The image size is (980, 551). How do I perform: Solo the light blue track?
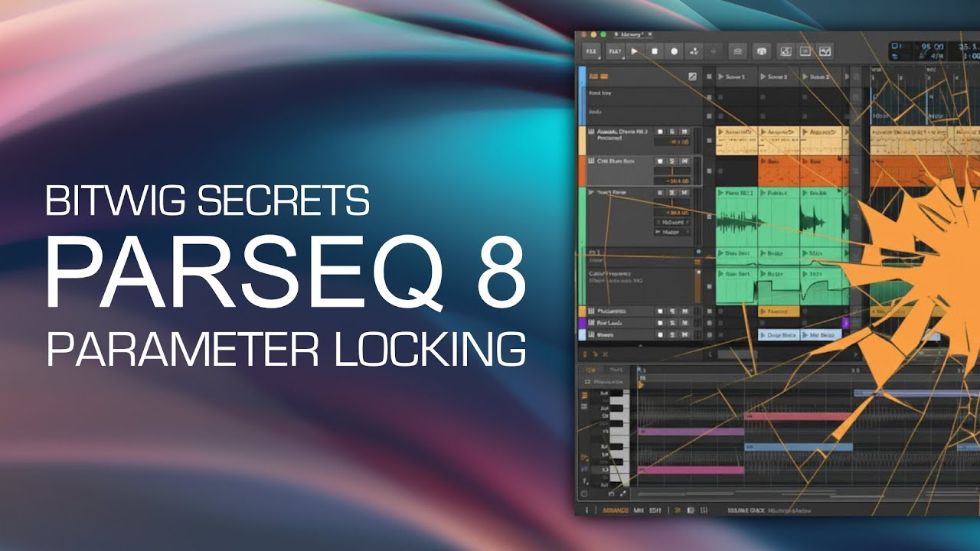(671, 334)
